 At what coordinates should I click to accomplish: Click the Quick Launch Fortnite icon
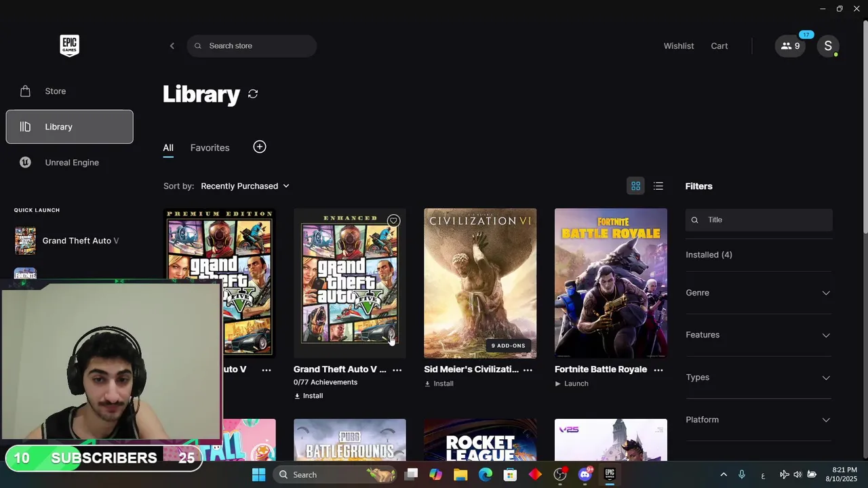(x=25, y=274)
